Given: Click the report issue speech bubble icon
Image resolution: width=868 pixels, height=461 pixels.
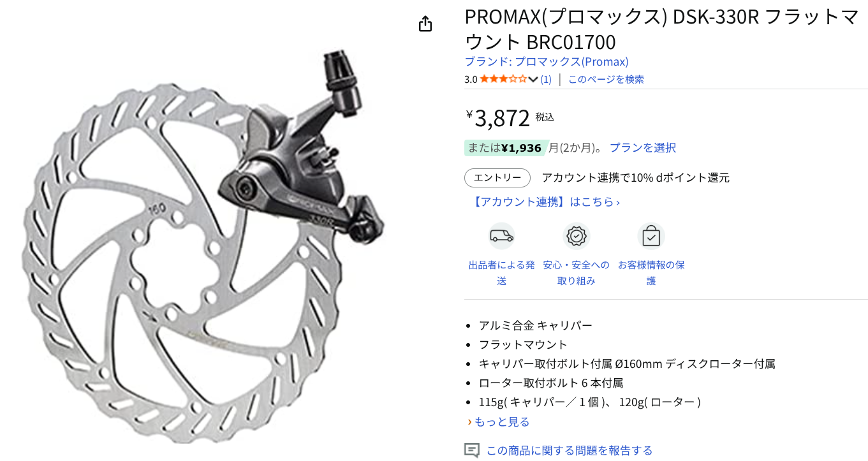Looking at the screenshot, I should 471,451.
